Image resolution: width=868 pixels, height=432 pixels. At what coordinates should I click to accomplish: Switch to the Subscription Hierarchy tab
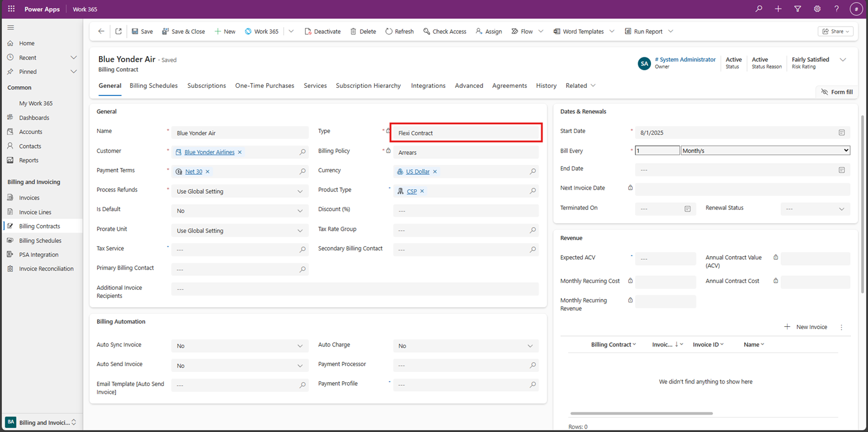[x=368, y=86]
